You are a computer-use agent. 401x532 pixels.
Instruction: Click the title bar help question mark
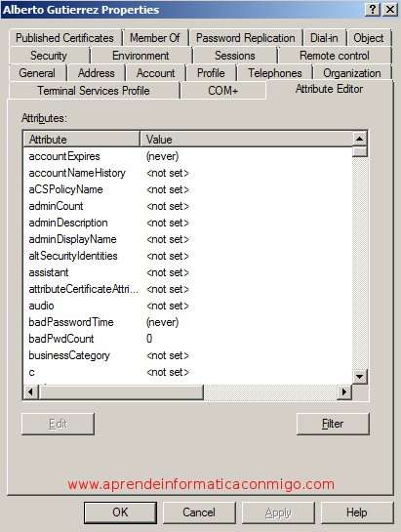click(372, 10)
